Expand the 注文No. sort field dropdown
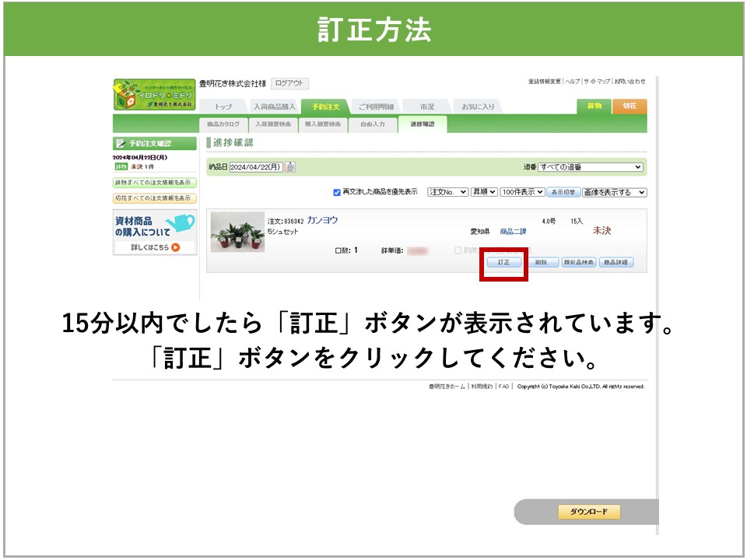The width and height of the screenshot is (747, 560). 448,192
